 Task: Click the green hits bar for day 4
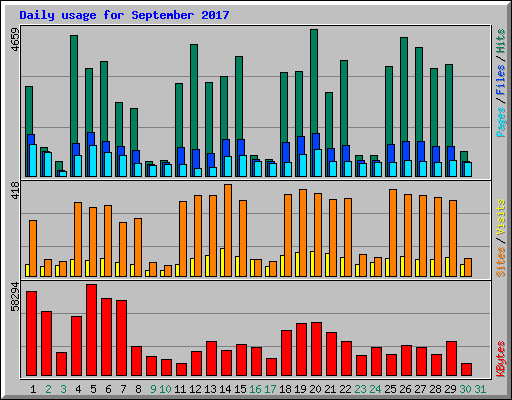(x=74, y=89)
